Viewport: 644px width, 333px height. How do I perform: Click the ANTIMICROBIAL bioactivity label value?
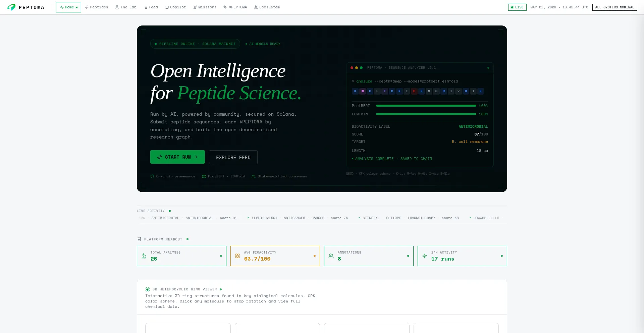(473, 126)
